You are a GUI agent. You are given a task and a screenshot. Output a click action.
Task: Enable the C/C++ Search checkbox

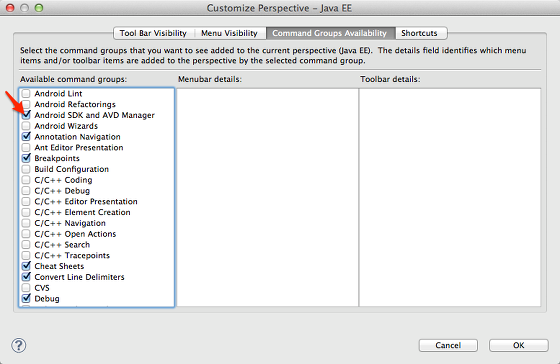pos(26,245)
